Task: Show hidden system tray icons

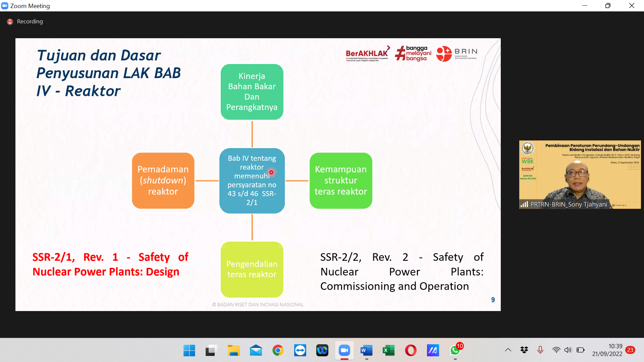Action: 508,350
